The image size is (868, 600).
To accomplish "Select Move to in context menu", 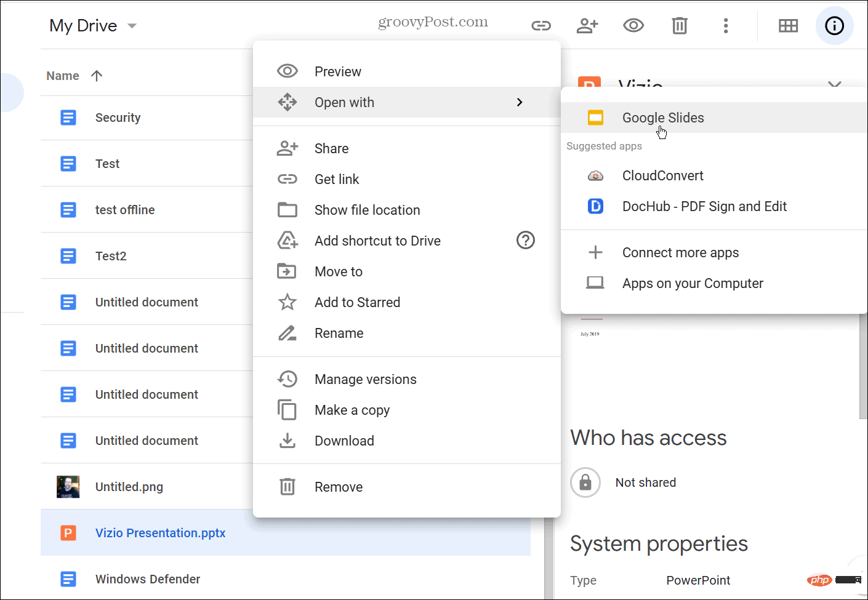I will pyautogui.click(x=407, y=271).
